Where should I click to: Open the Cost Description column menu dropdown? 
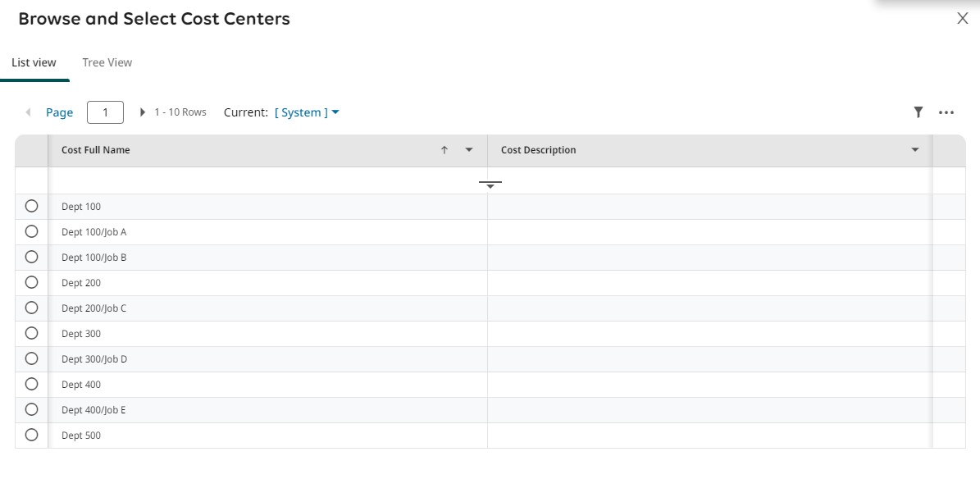[x=915, y=150]
